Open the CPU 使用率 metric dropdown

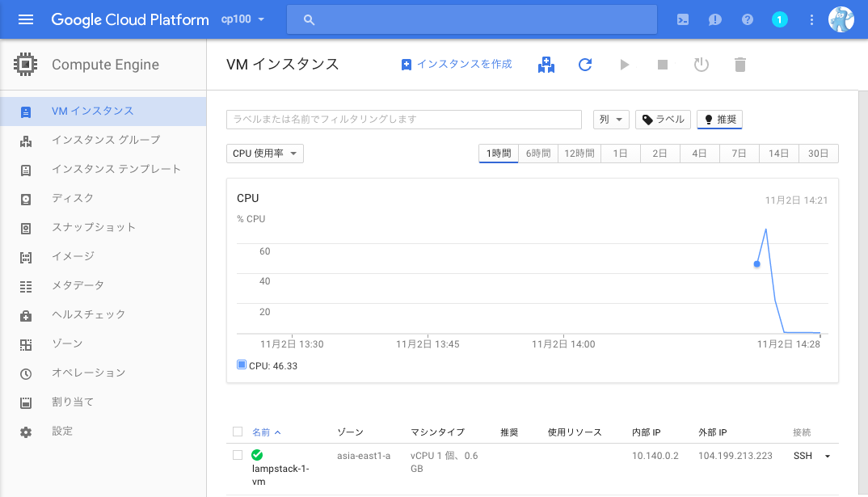265,152
